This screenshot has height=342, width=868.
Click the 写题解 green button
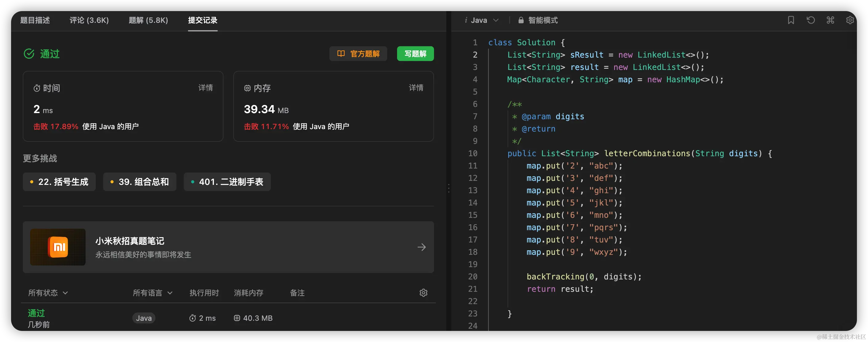click(x=415, y=54)
